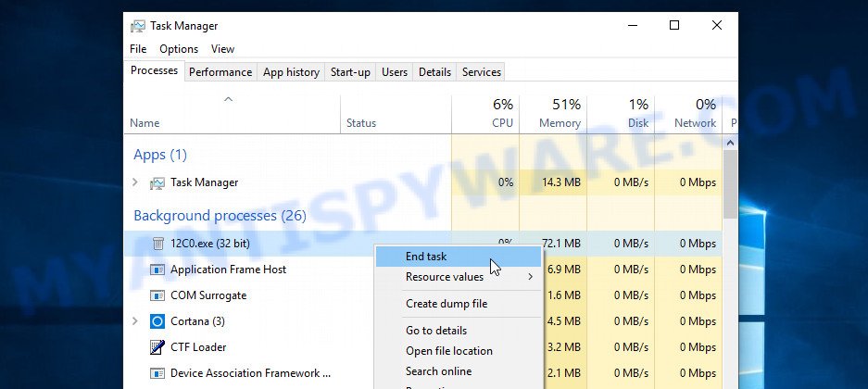This screenshot has height=389, width=868.
Task: Click the Background processes (26) heading
Action: [x=220, y=215]
